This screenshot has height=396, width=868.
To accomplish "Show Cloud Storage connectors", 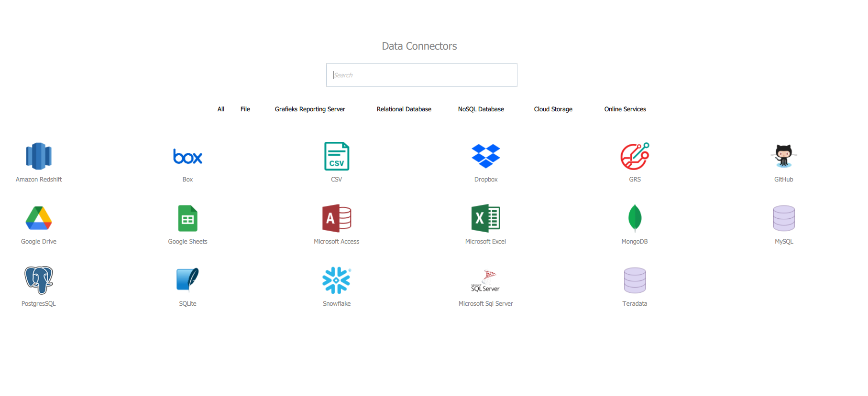I will click(x=553, y=109).
